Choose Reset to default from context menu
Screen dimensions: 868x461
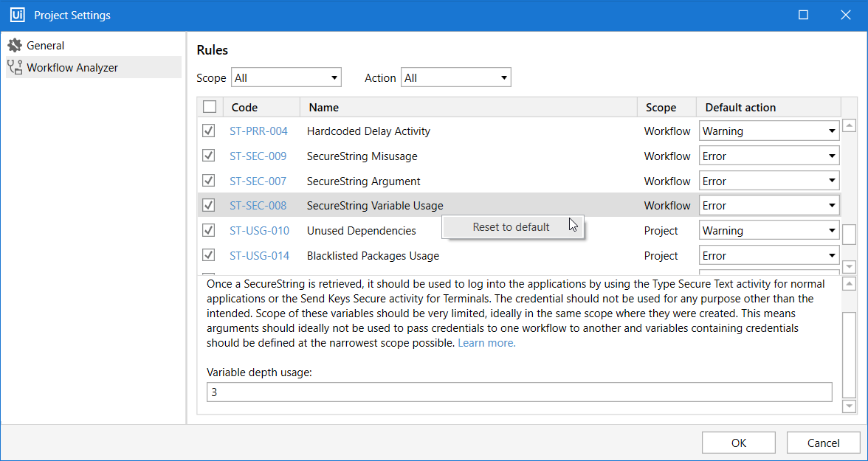pyautogui.click(x=511, y=227)
